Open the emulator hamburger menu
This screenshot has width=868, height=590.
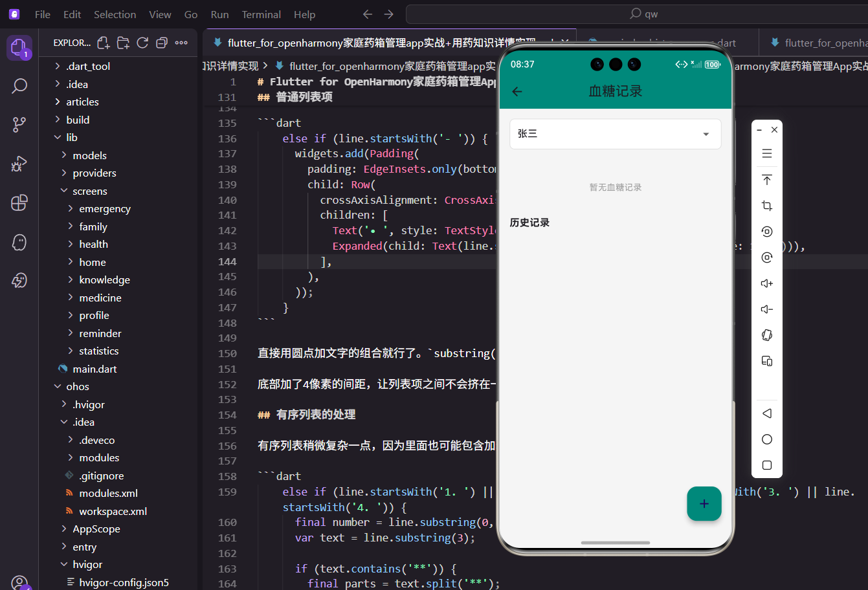[x=766, y=153]
